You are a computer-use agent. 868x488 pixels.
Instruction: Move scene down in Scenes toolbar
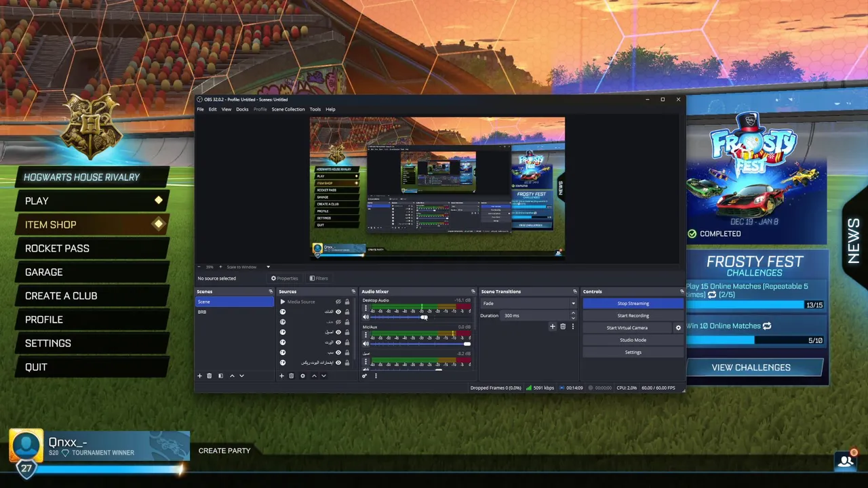click(x=241, y=375)
